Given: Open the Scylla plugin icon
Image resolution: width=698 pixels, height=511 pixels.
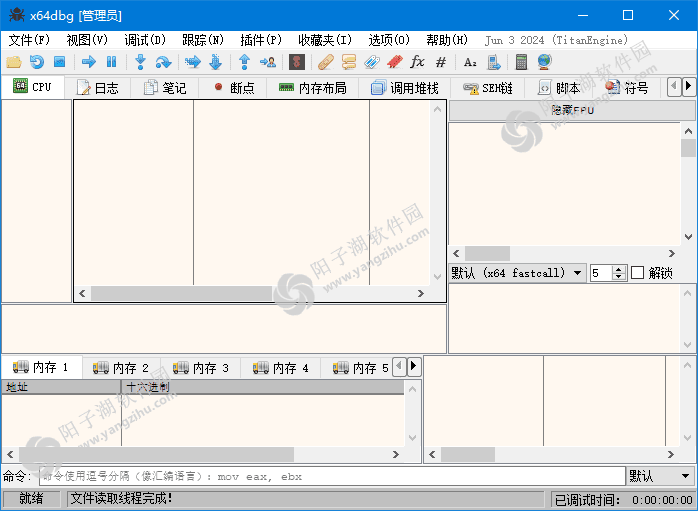Looking at the screenshot, I should (x=296, y=62).
